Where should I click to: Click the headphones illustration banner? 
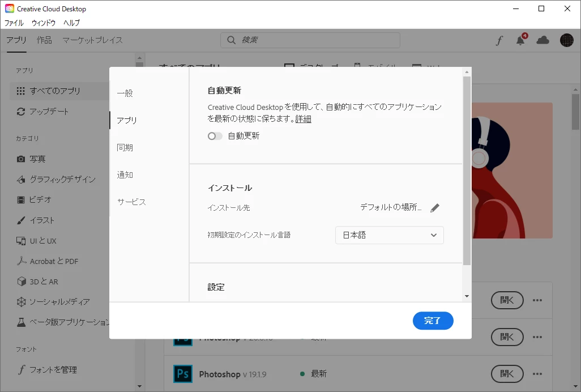pos(512,171)
